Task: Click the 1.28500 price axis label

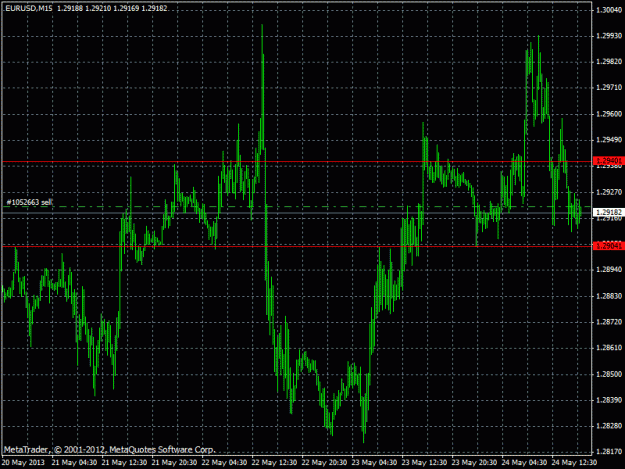Action: [609, 374]
